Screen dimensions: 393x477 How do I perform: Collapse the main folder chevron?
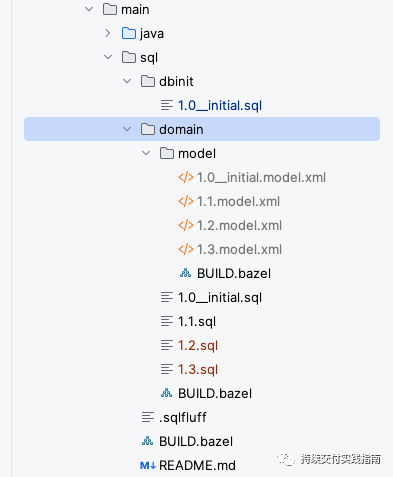[x=89, y=9]
